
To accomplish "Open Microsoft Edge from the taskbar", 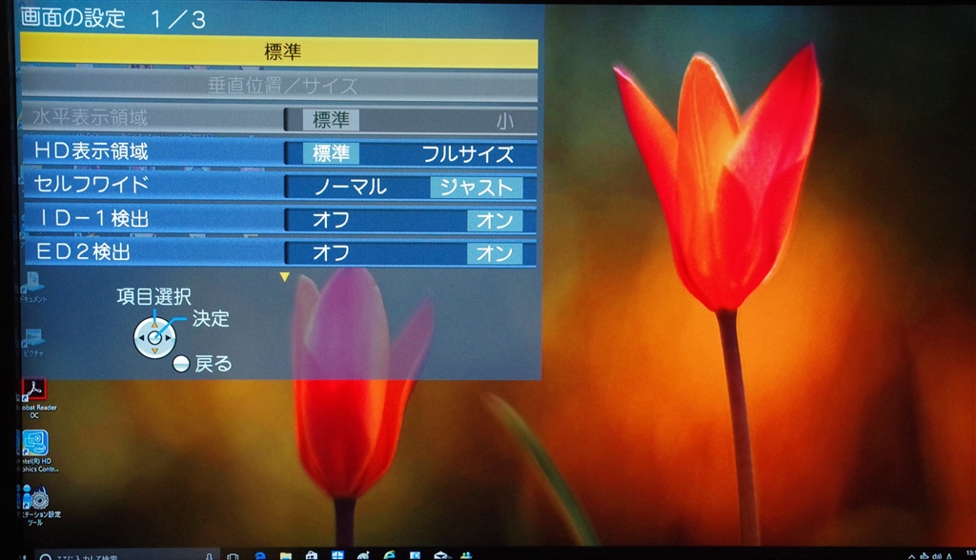I will coord(260,555).
